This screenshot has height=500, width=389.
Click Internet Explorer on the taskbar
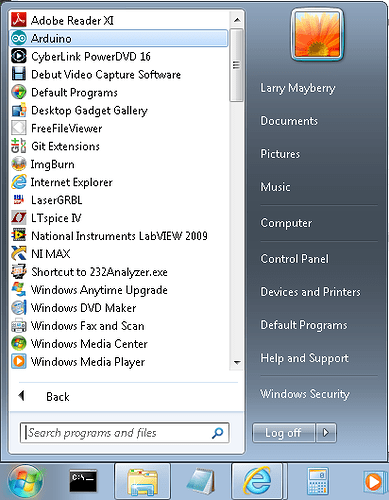click(257, 481)
